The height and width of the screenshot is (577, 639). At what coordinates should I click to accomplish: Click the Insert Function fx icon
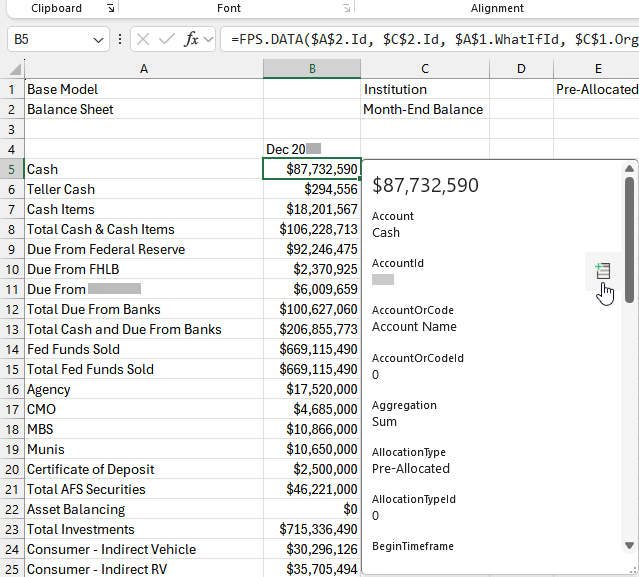click(x=192, y=40)
